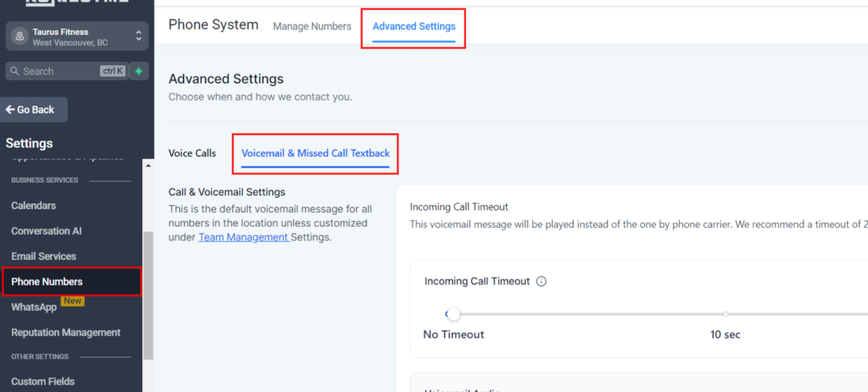
Task: Click the green lightning bolt quick actions icon
Action: [139, 71]
